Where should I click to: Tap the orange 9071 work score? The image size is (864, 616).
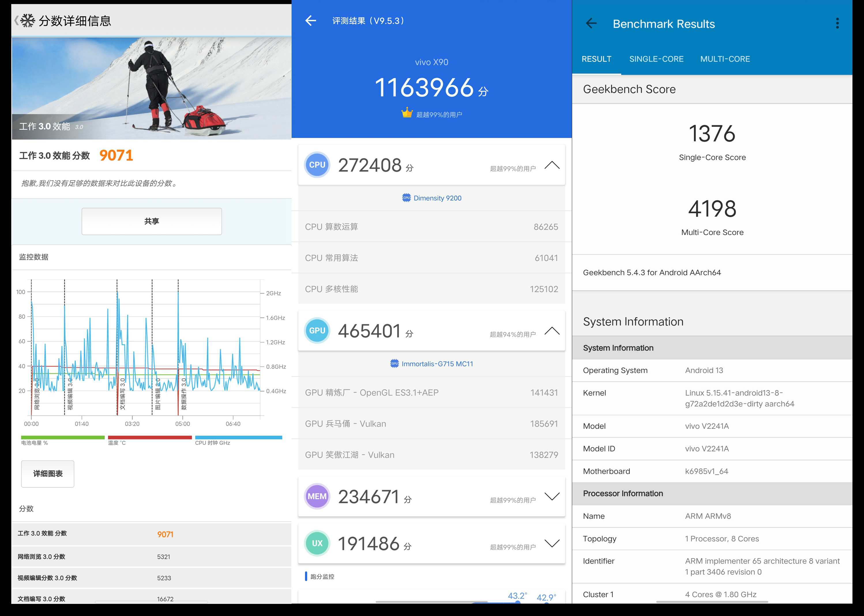116,155
